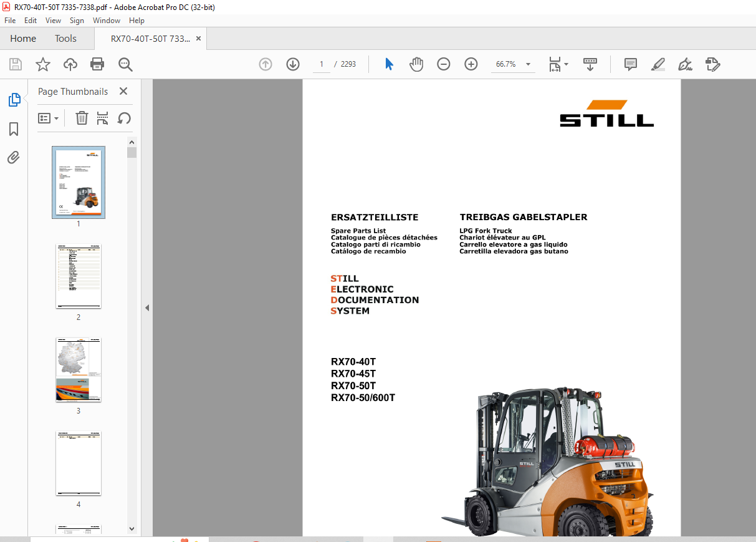Choose the Selection arrow tool
Image resolution: width=756 pixels, height=542 pixels.
coord(390,64)
